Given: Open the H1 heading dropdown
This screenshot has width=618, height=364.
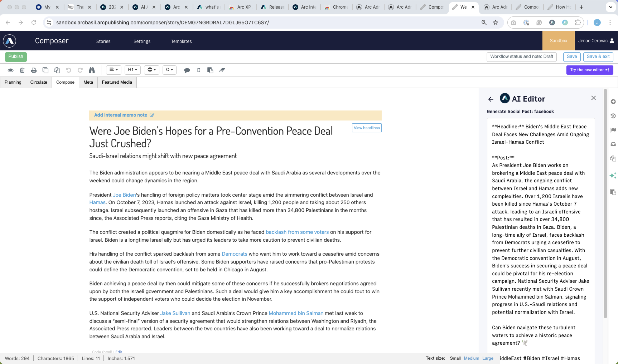Looking at the screenshot, I should click(132, 70).
